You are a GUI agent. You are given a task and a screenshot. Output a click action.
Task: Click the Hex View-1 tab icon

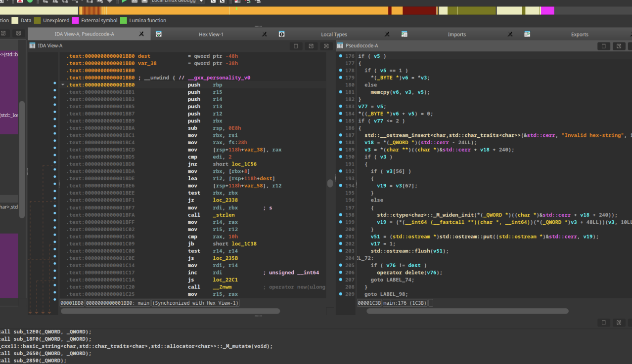[159, 35]
